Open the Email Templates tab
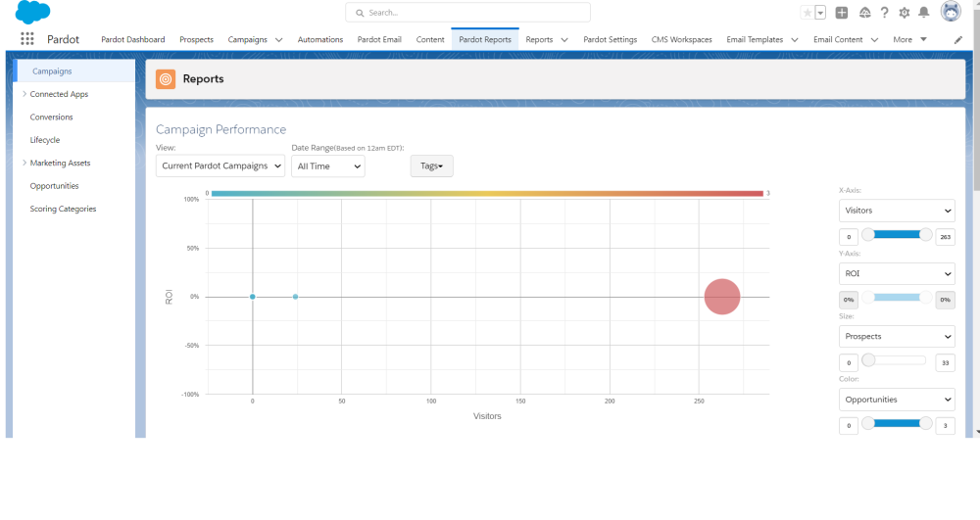The width and height of the screenshot is (980, 520). click(x=755, y=39)
